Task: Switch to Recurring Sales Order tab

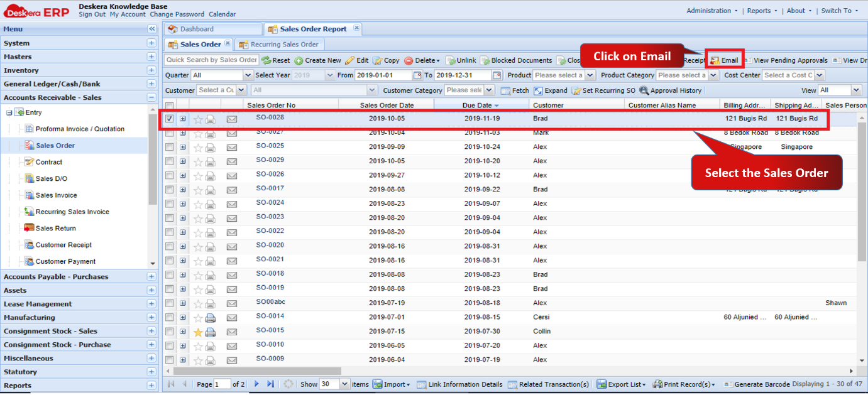Action: 281,44
